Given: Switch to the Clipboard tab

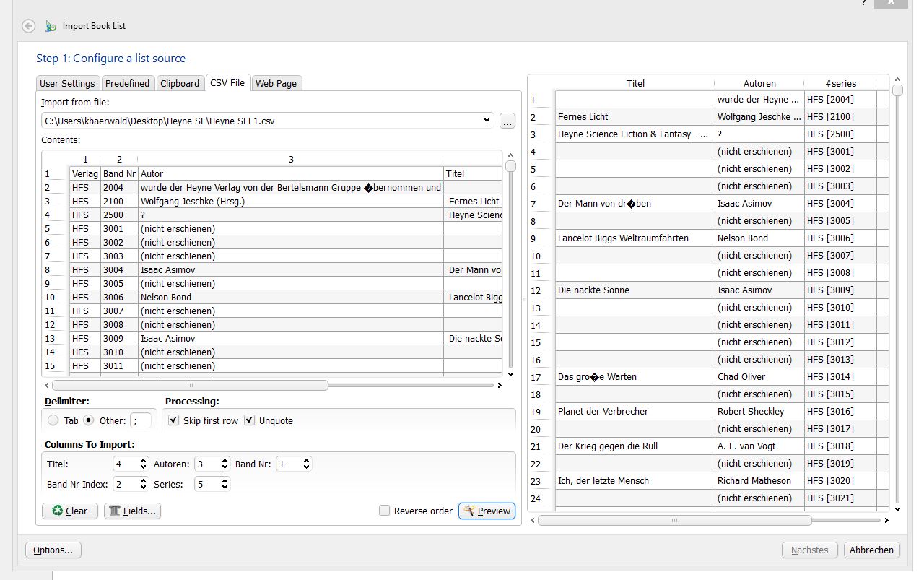Looking at the screenshot, I should click(180, 83).
